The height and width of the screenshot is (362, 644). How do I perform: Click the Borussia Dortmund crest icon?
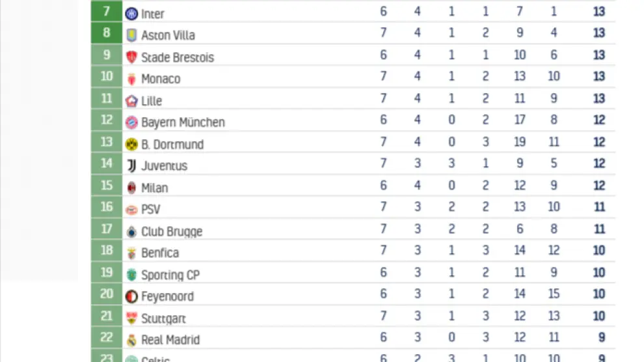pos(131,145)
